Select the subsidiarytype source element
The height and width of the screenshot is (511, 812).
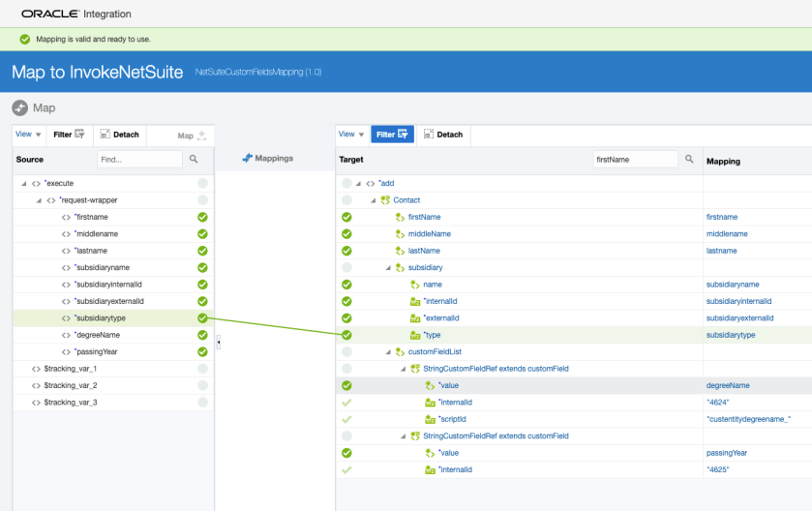tap(101, 317)
